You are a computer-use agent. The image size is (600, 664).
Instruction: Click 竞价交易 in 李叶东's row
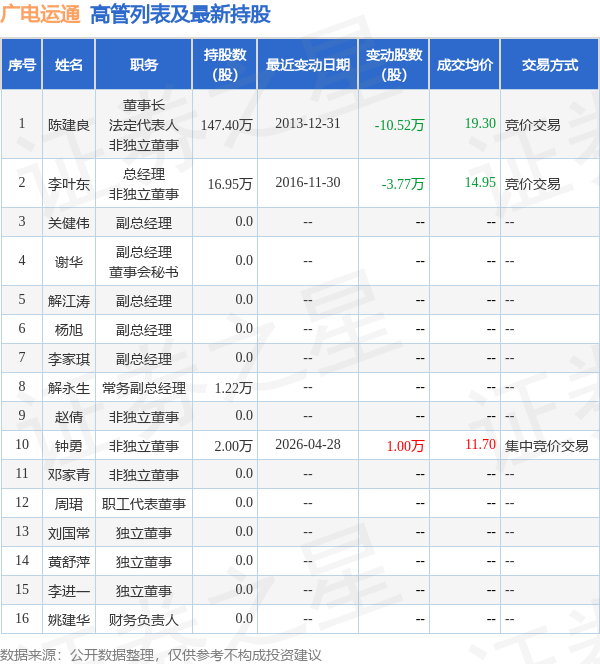[x=532, y=184]
